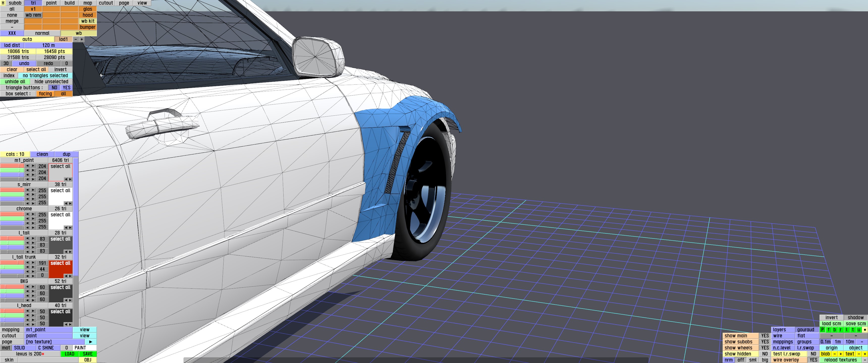Click the lod plus button

(x=82, y=39)
